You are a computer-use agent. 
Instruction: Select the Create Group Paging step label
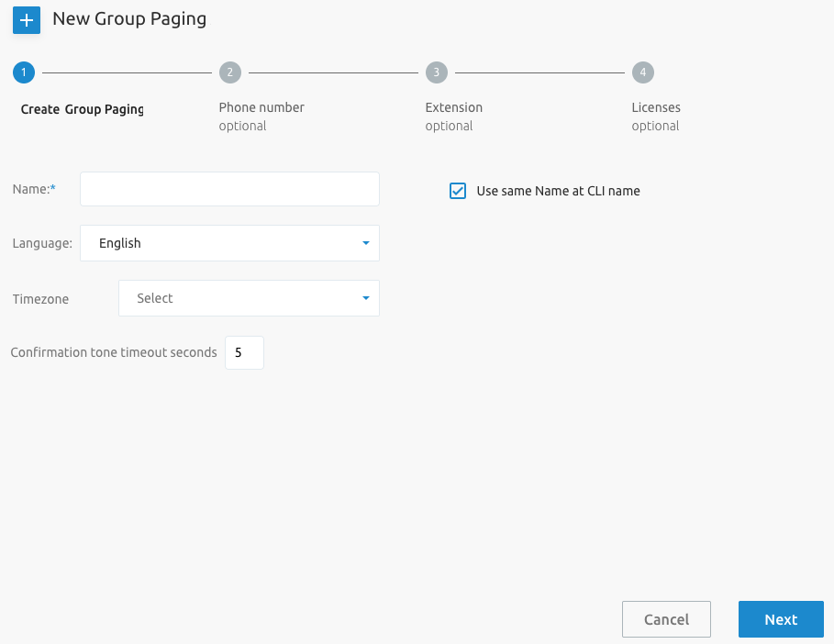[x=83, y=109]
